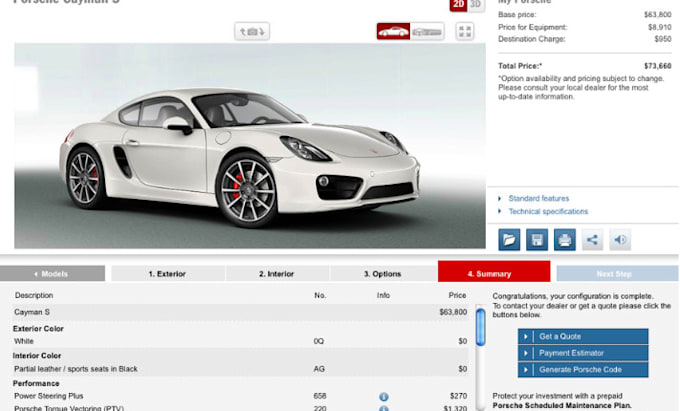680x411 pixels.
Task: Select the Power Steering Plus row
Action: [x=240, y=396]
